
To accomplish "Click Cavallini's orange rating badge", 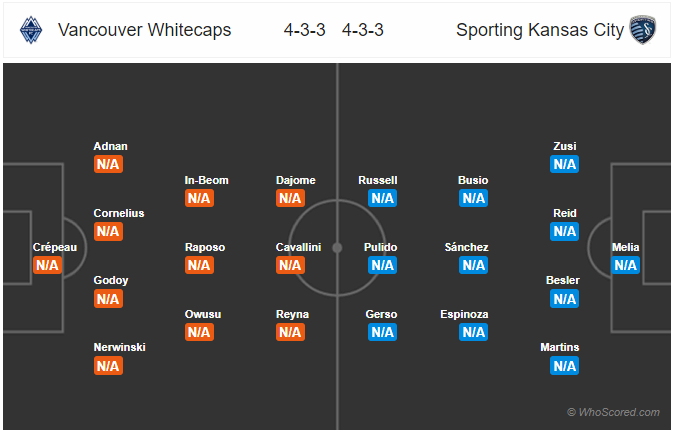I will (x=290, y=265).
